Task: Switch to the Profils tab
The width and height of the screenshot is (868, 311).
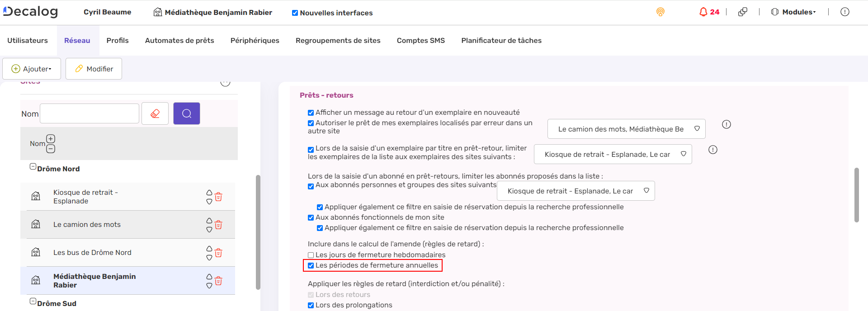Action: click(x=118, y=40)
